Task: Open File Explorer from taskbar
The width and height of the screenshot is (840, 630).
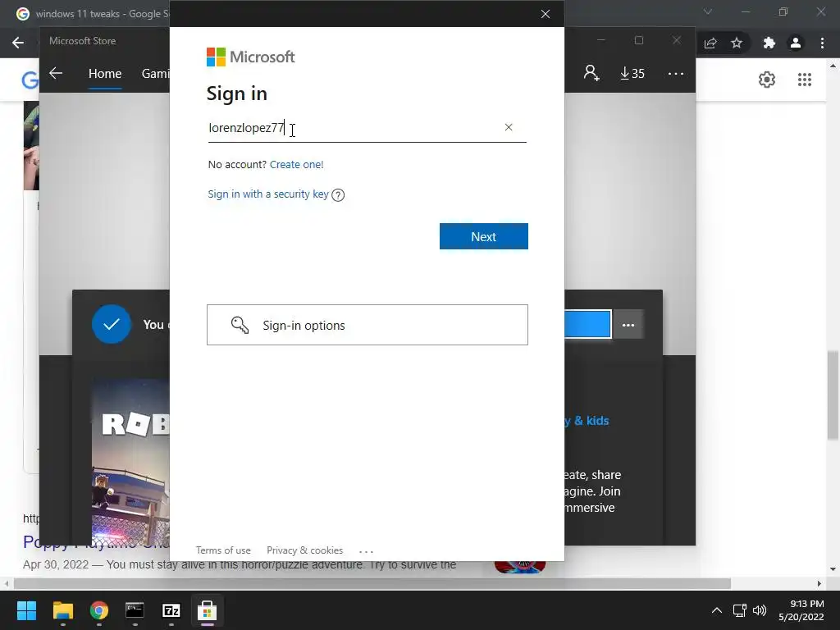Action: 62,610
